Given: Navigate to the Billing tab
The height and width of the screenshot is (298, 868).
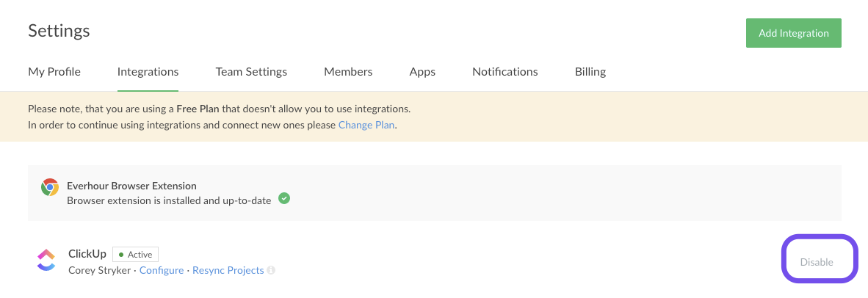Looking at the screenshot, I should click(x=590, y=72).
